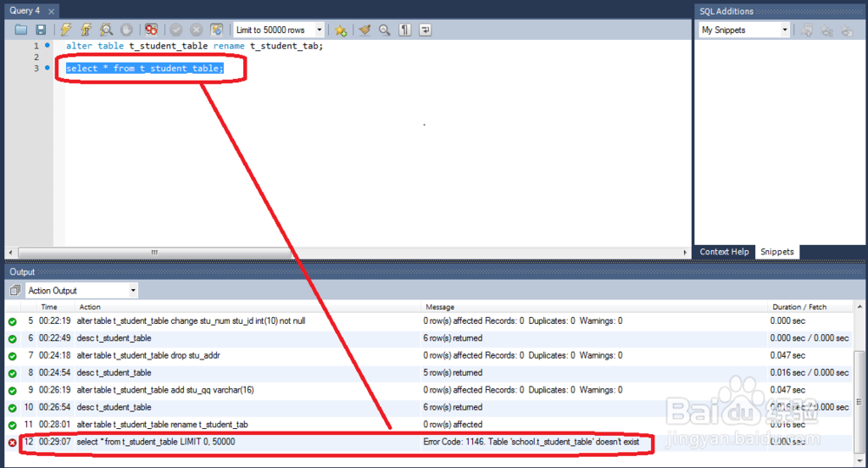The image size is (868, 468).
Task: Open find panel with magnifier icon
Action: click(385, 30)
